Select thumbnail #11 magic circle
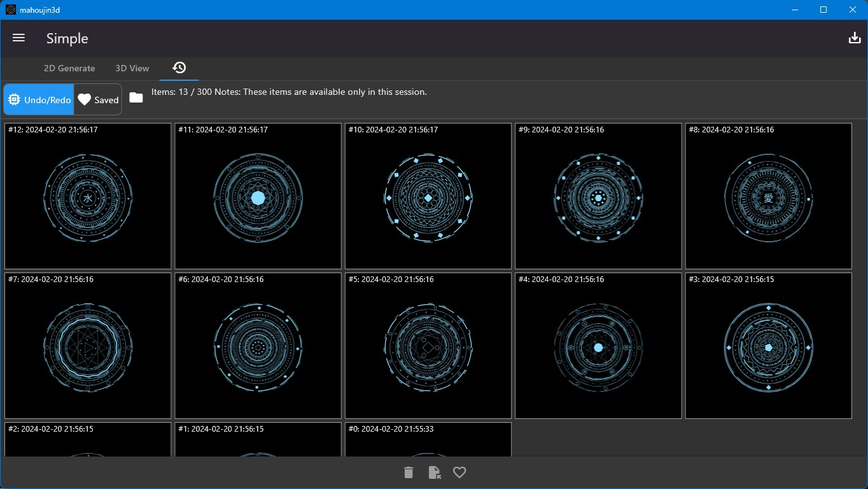Screen dimensions: 868x489 pos(258,196)
